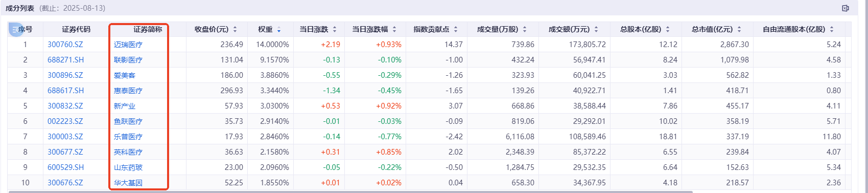Screen dimensions: 868x193
Task: Sort by 收盘价(元) column arrows
Action: click(x=235, y=30)
